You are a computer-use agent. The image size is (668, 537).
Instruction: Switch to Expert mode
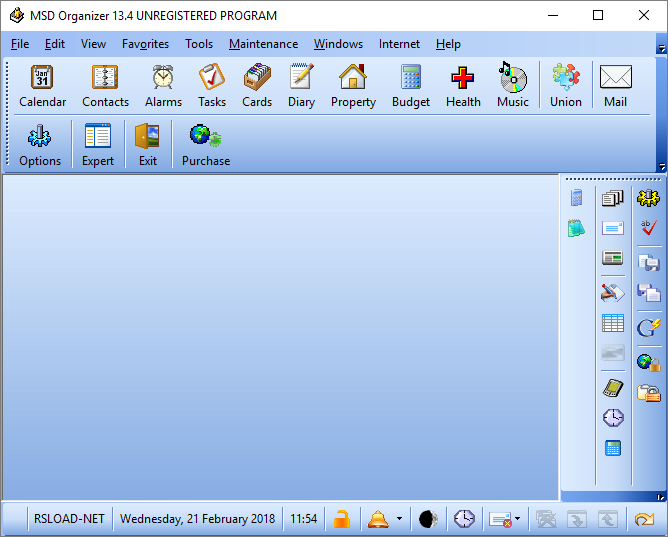tap(98, 144)
